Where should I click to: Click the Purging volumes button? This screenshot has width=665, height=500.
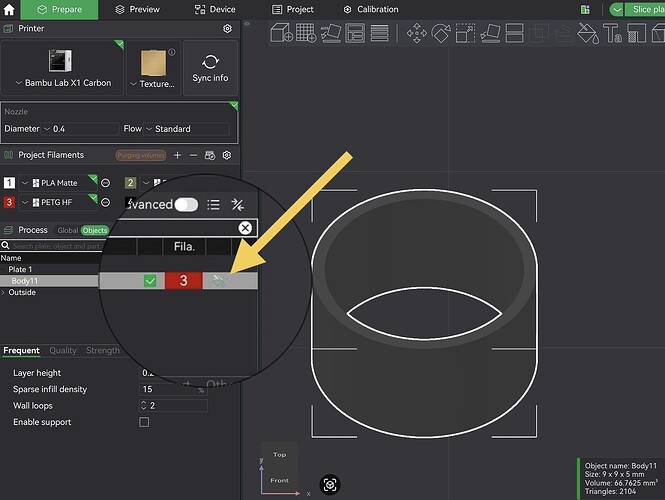pos(141,155)
